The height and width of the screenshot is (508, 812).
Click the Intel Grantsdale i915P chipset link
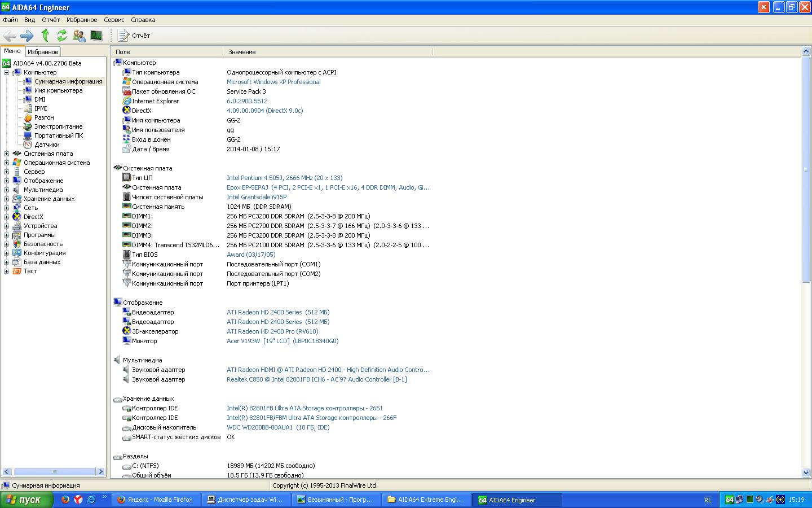coord(257,197)
